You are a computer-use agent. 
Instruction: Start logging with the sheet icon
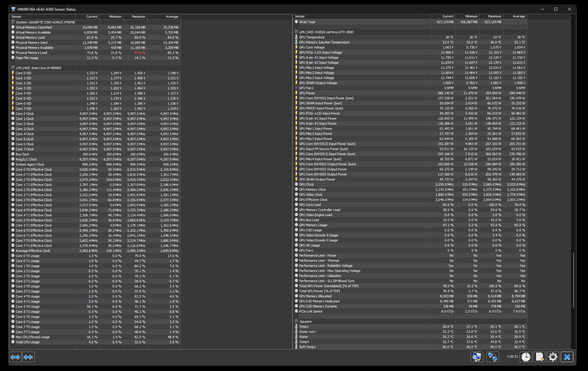(x=539, y=357)
